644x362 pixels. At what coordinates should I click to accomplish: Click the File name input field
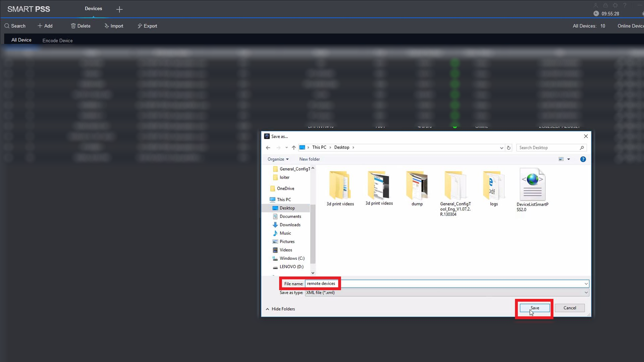[x=447, y=284]
